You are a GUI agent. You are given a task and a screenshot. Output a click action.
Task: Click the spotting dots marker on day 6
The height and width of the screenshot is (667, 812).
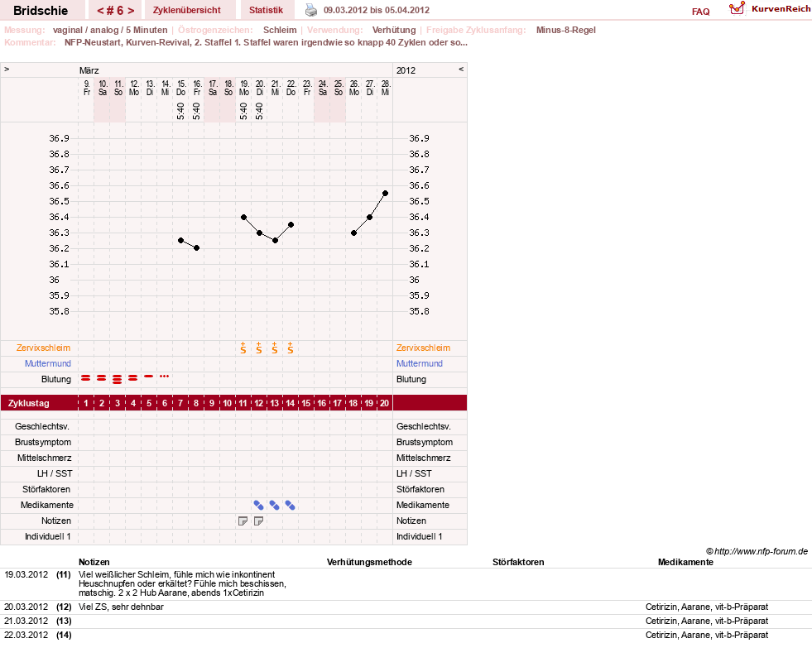(164, 376)
